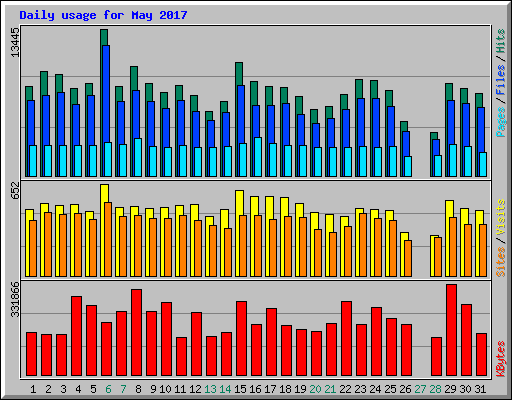
Task: Click the blue files bar for day 28
Action: tap(436, 147)
